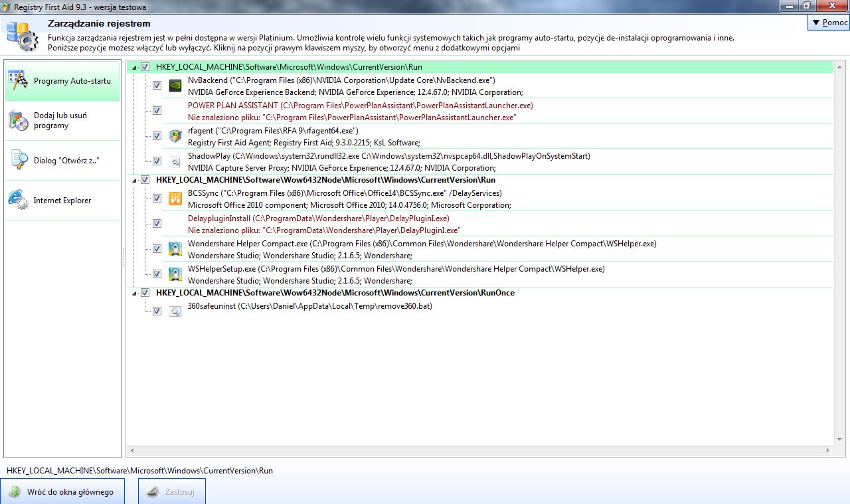Select POWER PLAN ASSISTANT entry text
This screenshot has height=504, width=850.
(360, 106)
